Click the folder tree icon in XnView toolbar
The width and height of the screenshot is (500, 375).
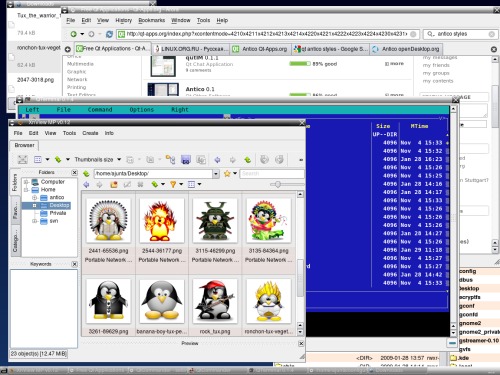coord(170,160)
